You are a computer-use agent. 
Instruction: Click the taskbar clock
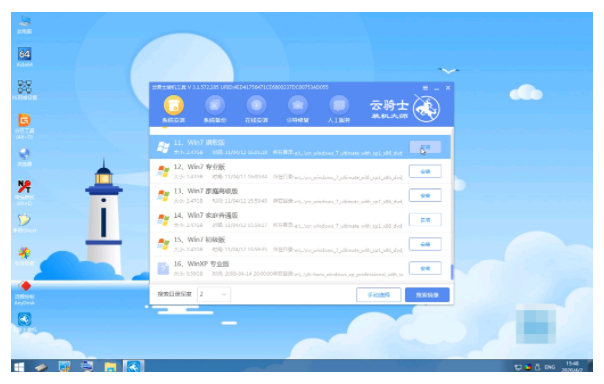click(572, 367)
